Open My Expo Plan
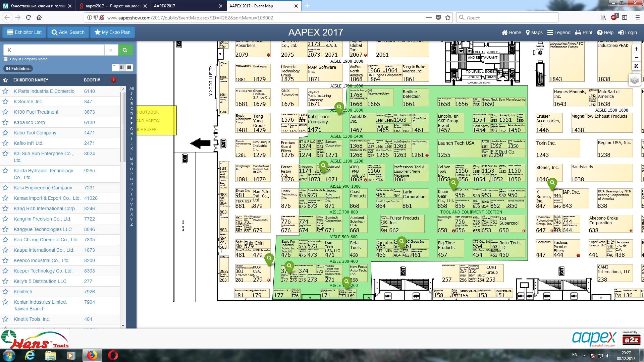The image size is (644, 362). click(x=112, y=32)
